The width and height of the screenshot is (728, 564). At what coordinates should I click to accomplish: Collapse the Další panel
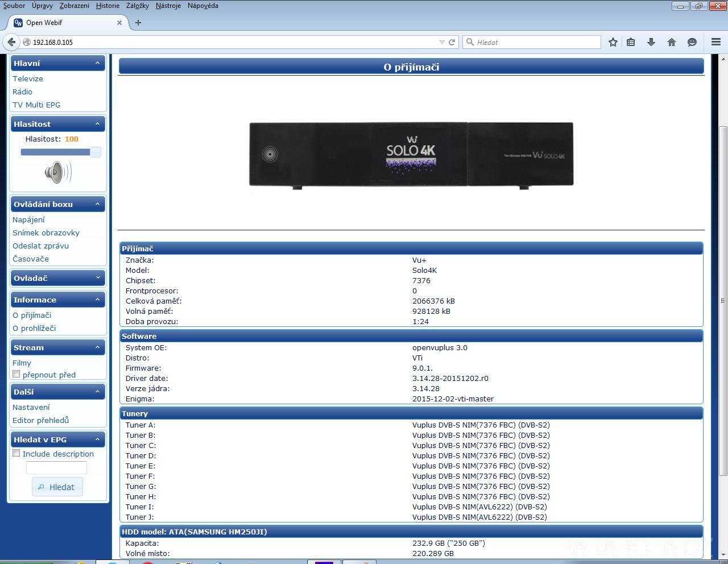(x=97, y=392)
